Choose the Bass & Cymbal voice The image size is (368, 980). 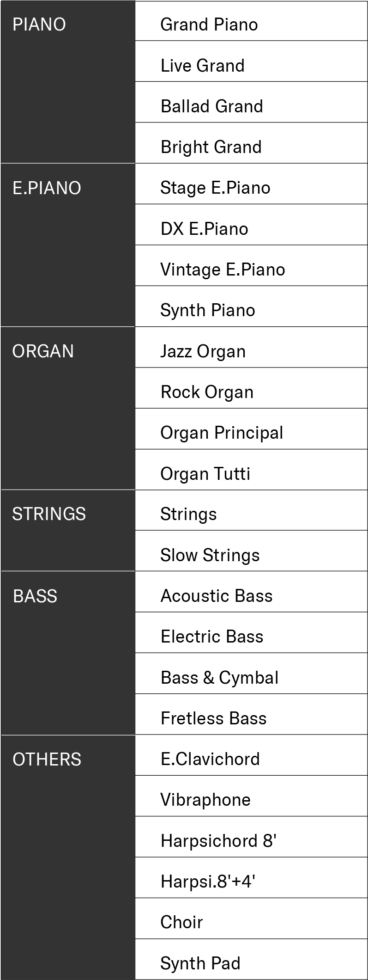[219, 678]
